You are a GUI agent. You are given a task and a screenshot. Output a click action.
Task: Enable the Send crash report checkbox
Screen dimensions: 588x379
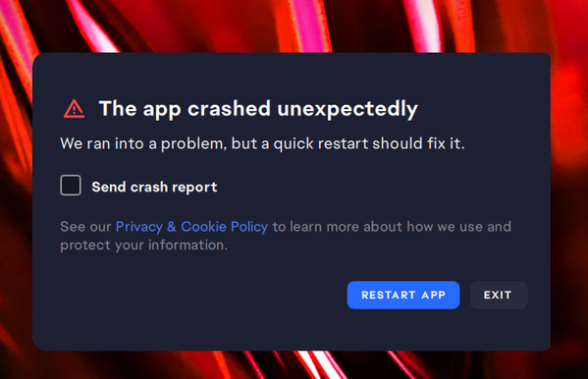click(x=71, y=185)
